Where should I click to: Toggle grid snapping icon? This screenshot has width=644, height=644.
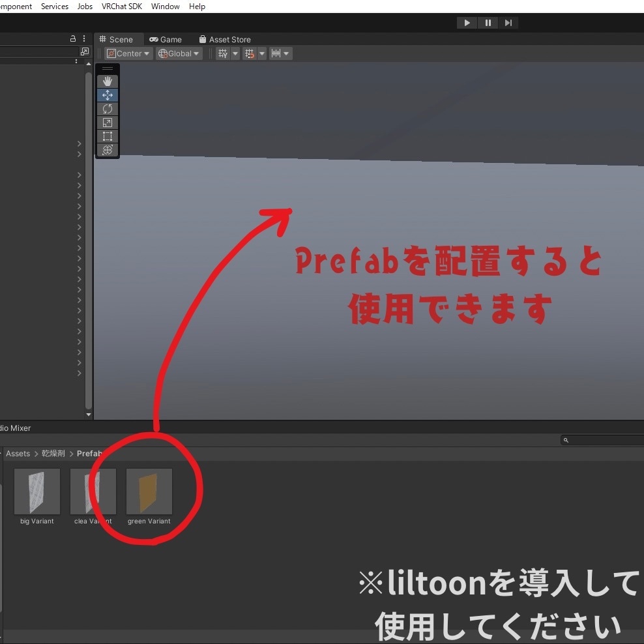click(x=249, y=53)
